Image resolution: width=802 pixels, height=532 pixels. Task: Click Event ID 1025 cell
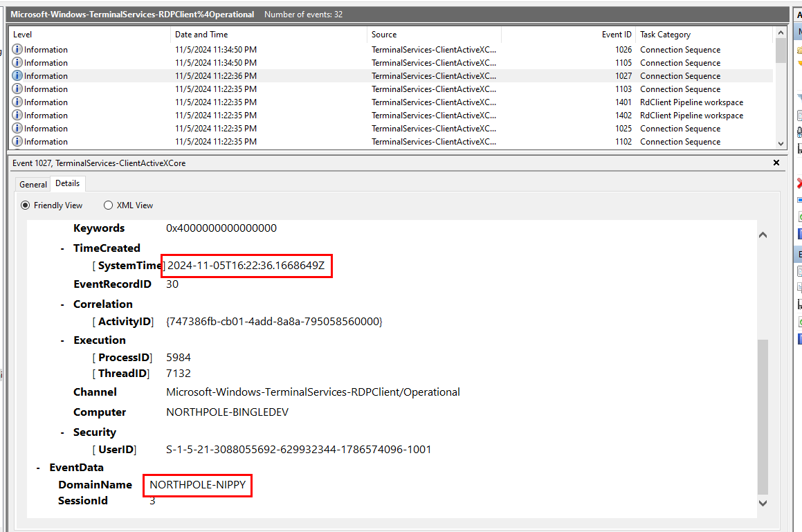tap(623, 129)
